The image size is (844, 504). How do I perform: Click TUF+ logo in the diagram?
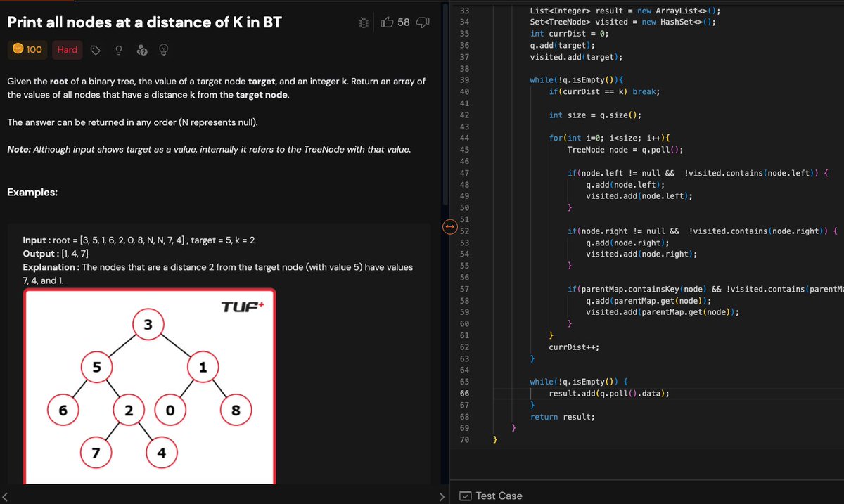pyautogui.click(x=241, y=307)
